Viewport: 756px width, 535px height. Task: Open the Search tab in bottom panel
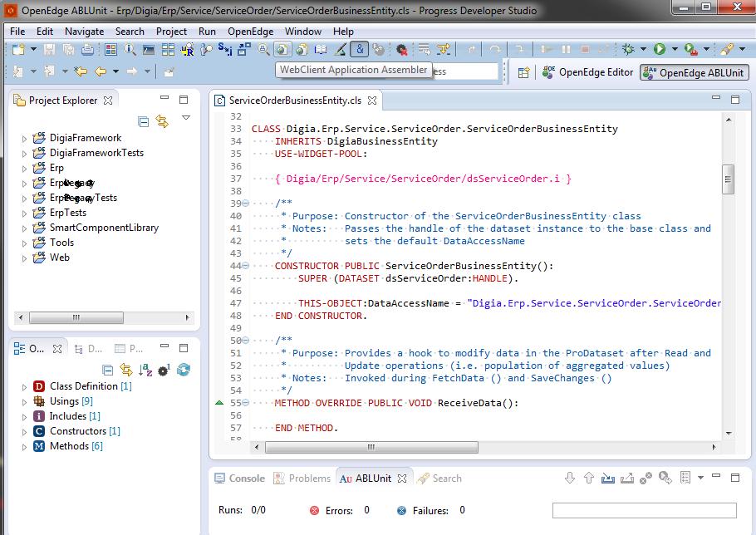(x=439, y=479)
